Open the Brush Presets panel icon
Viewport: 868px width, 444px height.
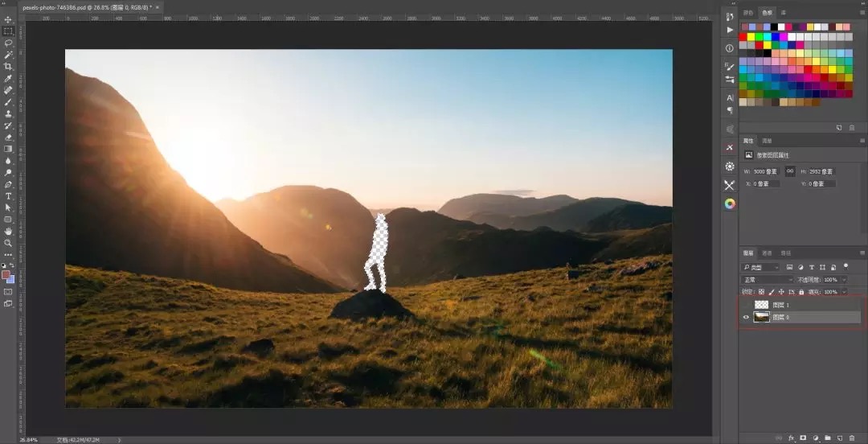click(730, 80)
